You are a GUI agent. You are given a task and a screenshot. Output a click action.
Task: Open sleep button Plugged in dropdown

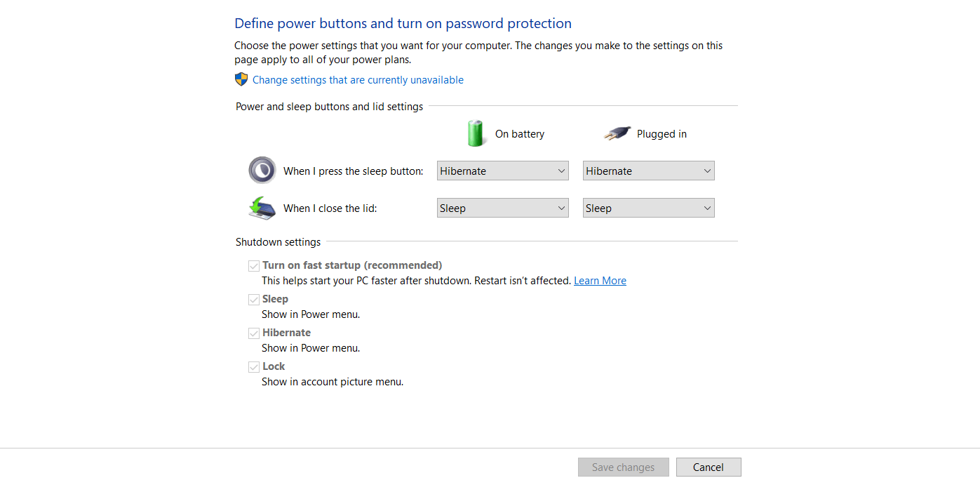649,171
